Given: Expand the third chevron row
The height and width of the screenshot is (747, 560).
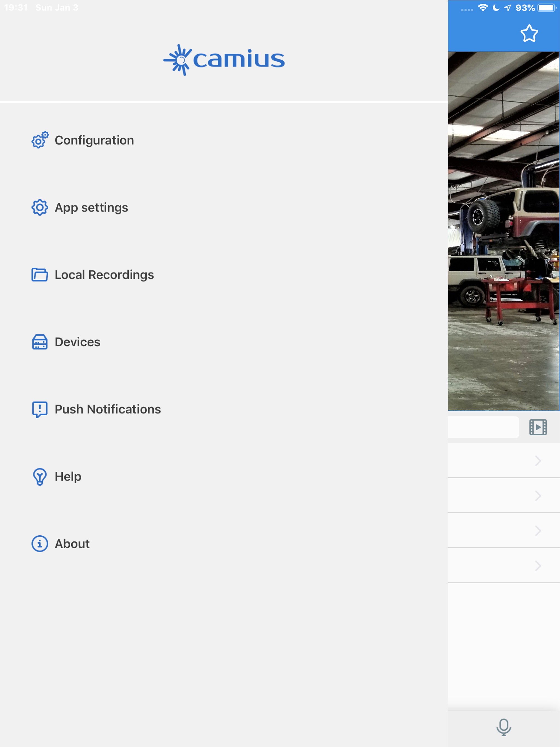Looking at the screenshot, I should [538, 530].
